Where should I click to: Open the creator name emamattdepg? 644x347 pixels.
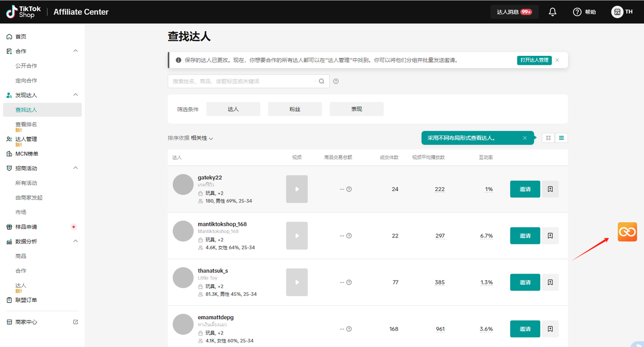(216, 317)
